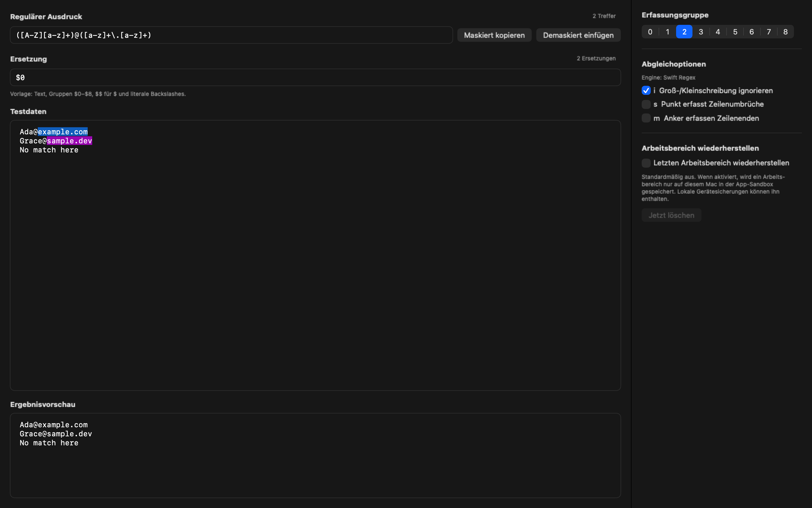Viewport: 812px width, 508px height.
Task: Select capture group 6
Action: 752,32
